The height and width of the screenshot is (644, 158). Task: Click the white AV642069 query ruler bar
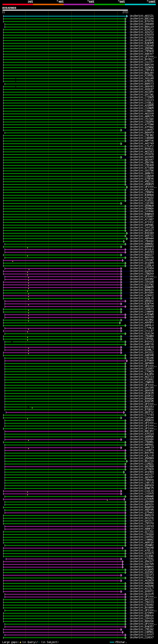click(x=65, y=10)
